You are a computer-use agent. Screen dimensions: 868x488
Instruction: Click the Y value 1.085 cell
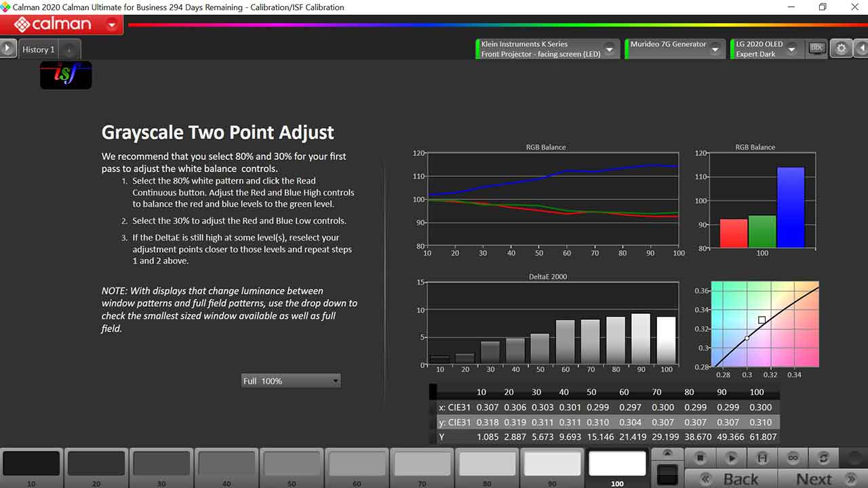point(487,437)
